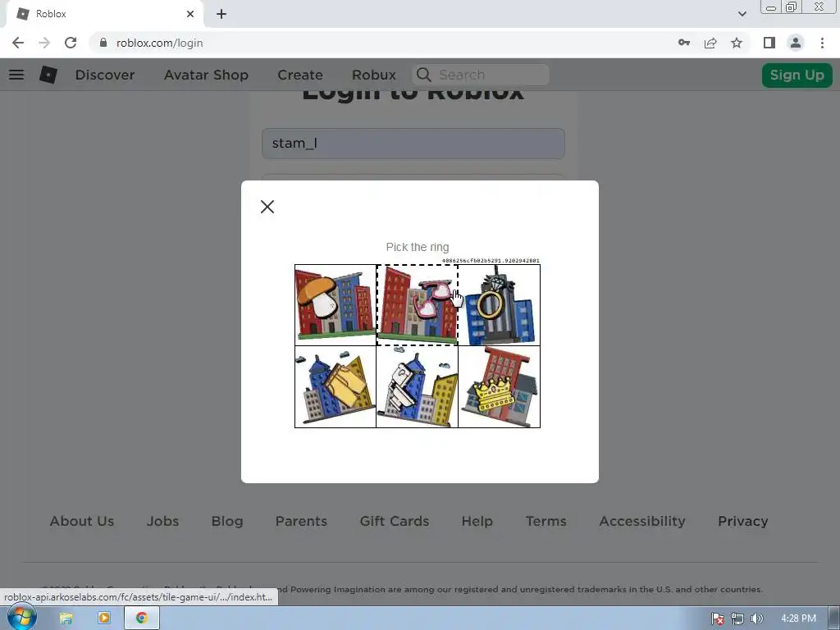Open the Avatar Shop menu item

click(x=206, y=75)
